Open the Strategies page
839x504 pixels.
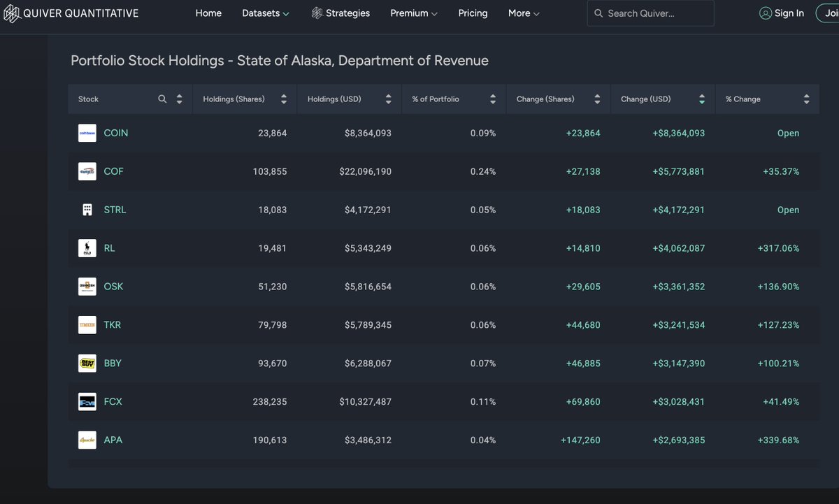click(340, 13)
